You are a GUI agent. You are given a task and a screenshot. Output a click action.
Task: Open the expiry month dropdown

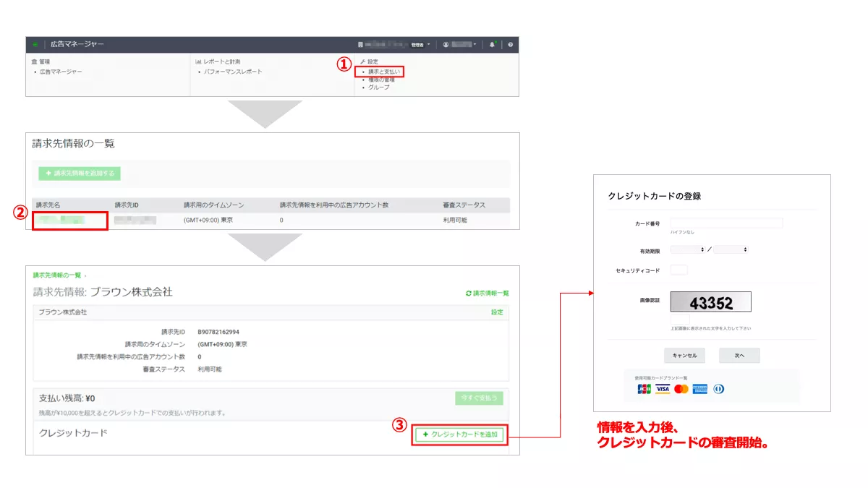(x=688, y=249)
